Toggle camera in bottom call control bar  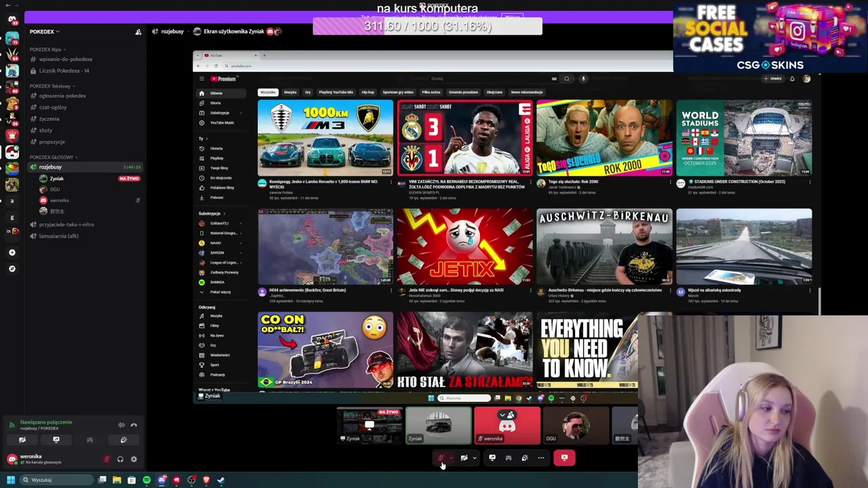point(465,458)
